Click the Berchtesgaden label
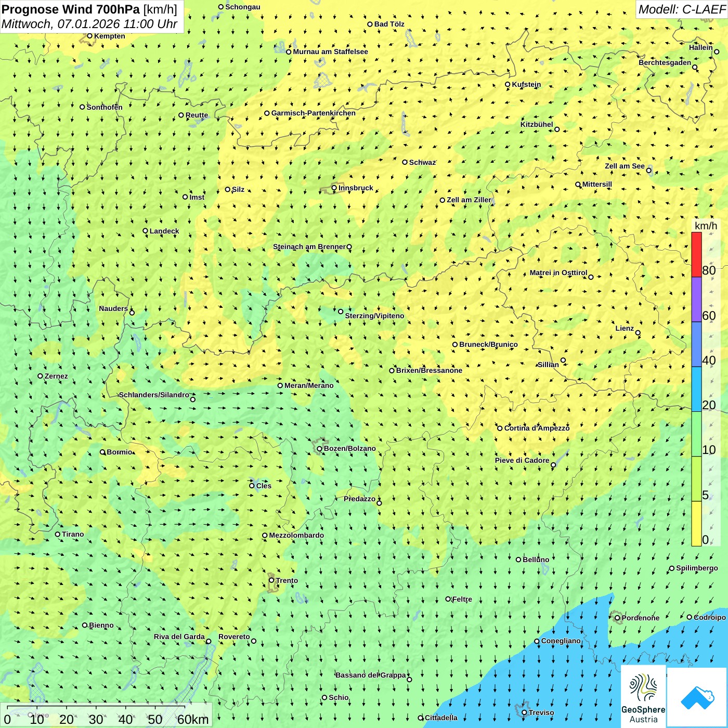This screenshot has width=728, height=728. [x=665, y=62]
